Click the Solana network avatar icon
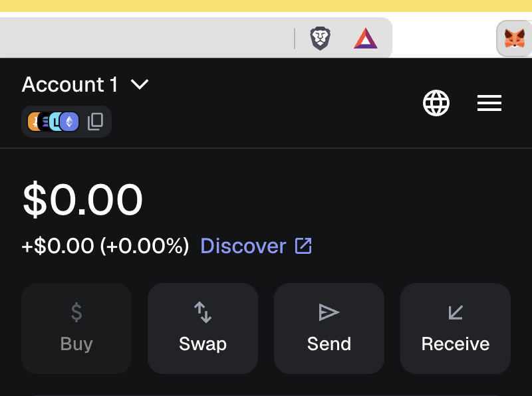Image resolution: width=532 pixels, height=396 pixels. pos(45,122)
